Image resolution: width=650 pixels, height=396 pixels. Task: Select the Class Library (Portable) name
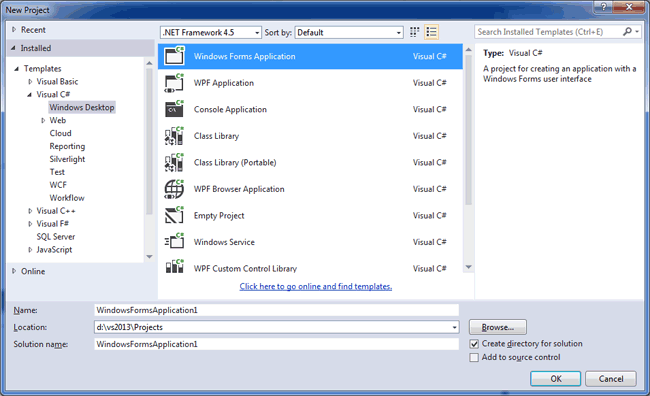coord(235,163)
